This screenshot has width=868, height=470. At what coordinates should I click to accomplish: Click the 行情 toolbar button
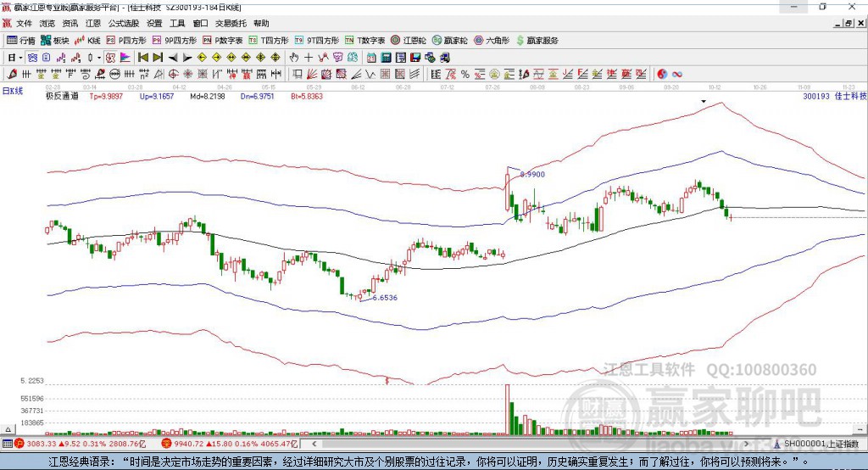(20, 41)
